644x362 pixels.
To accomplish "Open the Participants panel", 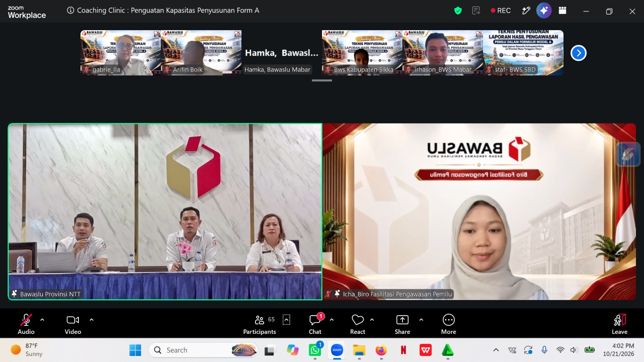I will (260, 324).
